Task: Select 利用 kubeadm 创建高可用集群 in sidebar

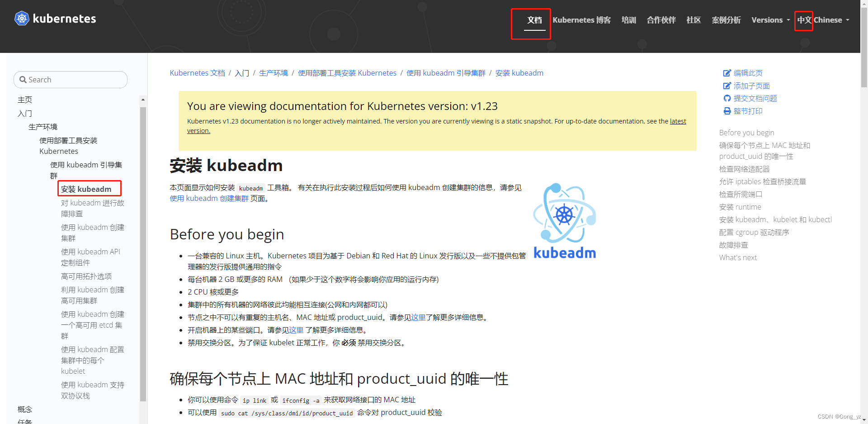Action: coord(93,295)
